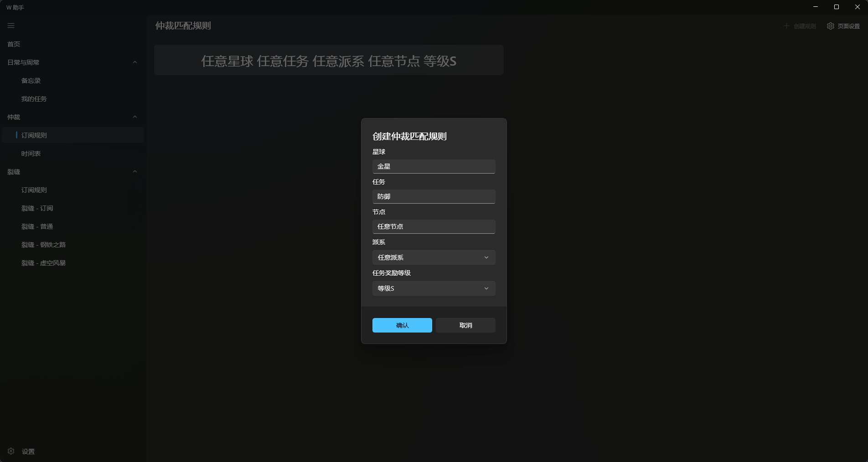Viewport: 868px width, 462px height.
Task: Click the 星球 input field containing 金星
Action: 434,166
